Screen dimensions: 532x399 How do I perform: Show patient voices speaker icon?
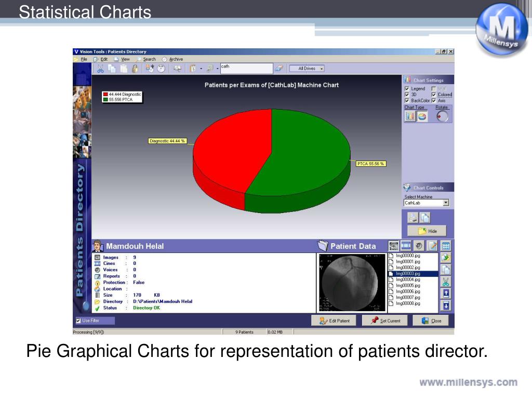point(419,246)
